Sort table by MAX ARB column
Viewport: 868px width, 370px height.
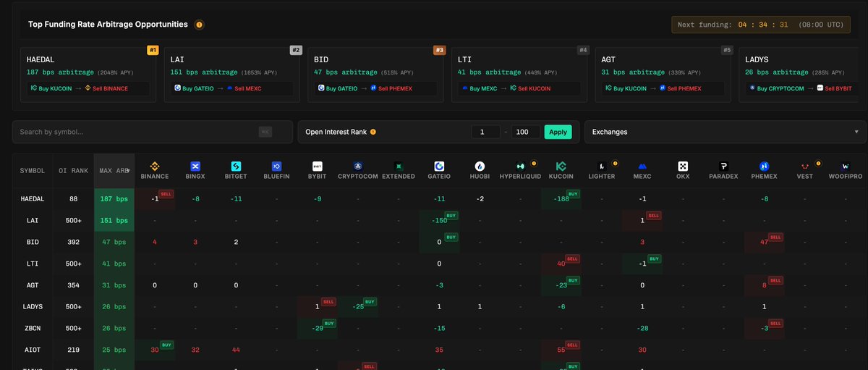click(114, 171)
